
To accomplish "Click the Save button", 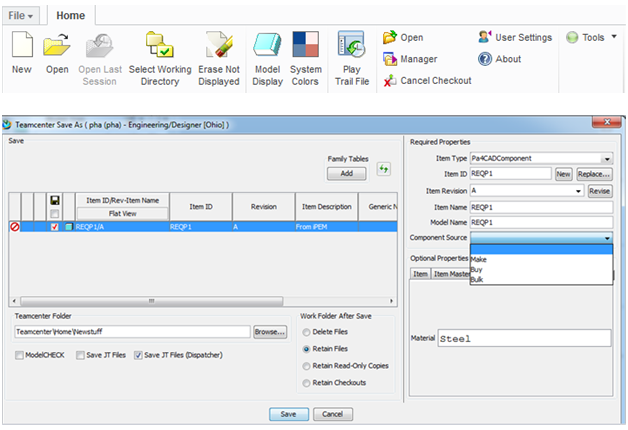I will coord(288,414).
